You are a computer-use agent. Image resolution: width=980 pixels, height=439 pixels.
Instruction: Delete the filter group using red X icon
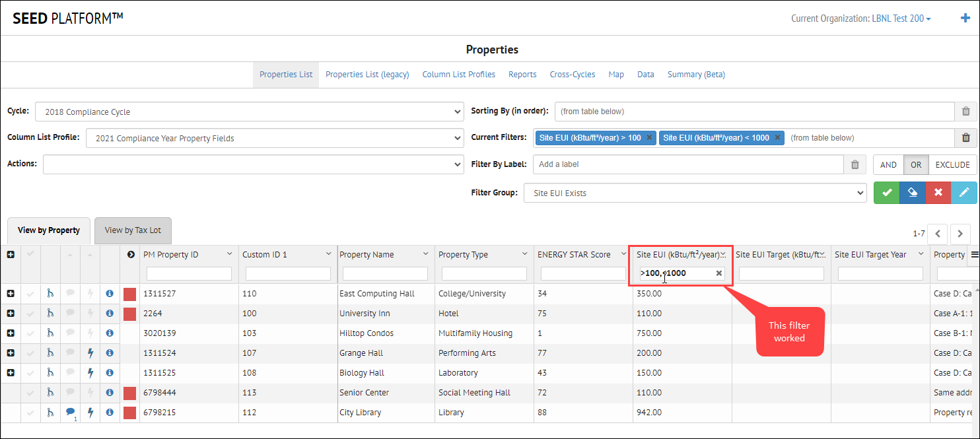tap(938, 192)
